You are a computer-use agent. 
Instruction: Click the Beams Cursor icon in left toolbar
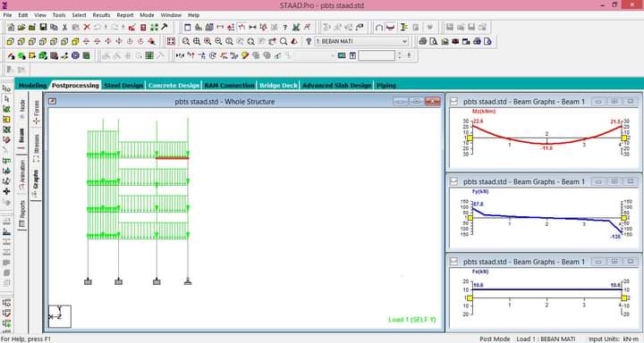6,99
